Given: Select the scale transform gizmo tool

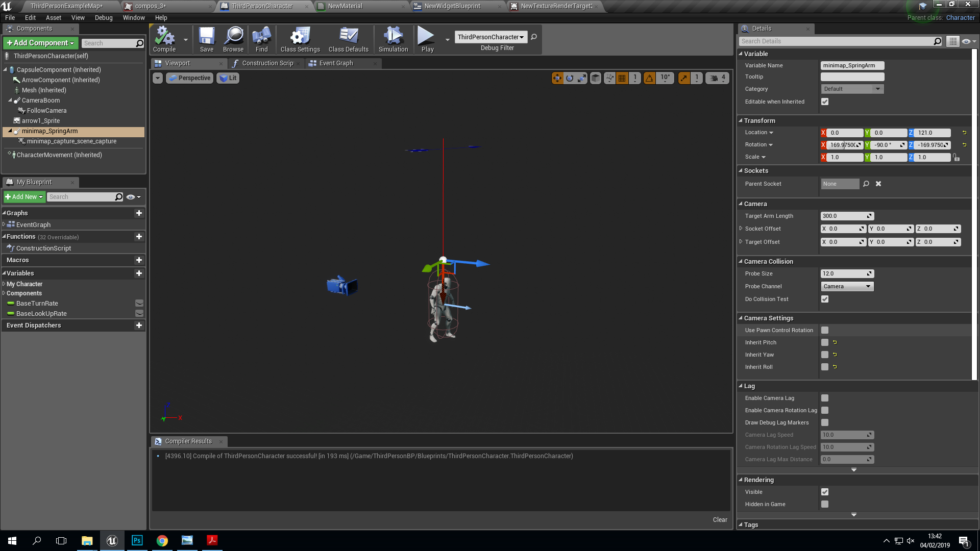Looking at the screenshot, I should (582, 78).
